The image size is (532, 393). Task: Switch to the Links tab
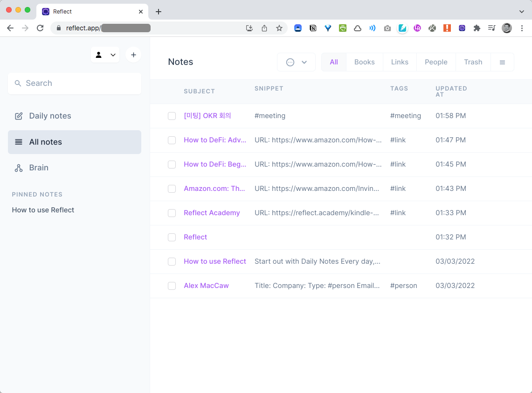click(x=400, y=62)
